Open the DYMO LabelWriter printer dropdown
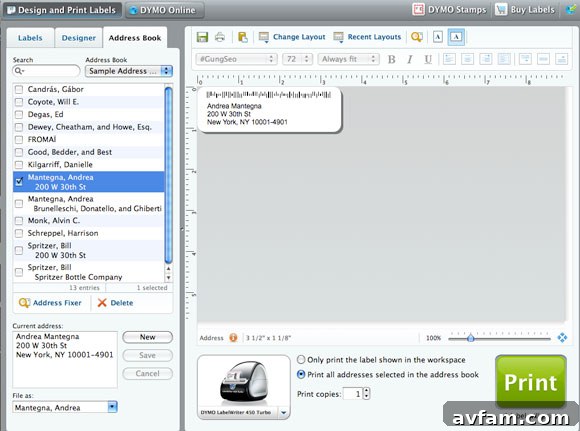 click(283, 413)
